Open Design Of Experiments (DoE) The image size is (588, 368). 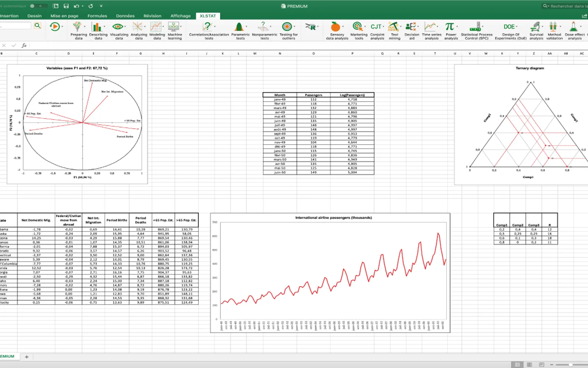click(x=510, y=31)
